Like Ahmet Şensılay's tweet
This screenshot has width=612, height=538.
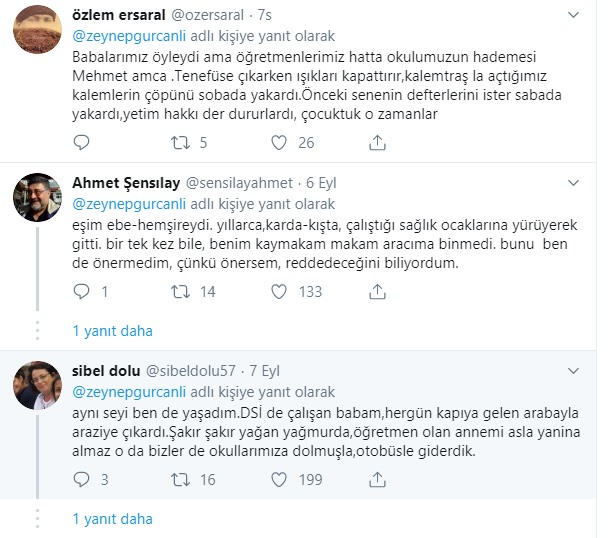280,291
